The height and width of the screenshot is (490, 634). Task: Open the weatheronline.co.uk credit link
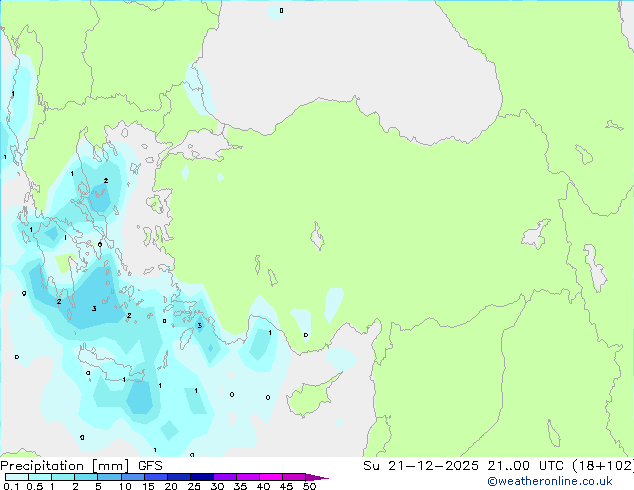click(x=550, y=481)
